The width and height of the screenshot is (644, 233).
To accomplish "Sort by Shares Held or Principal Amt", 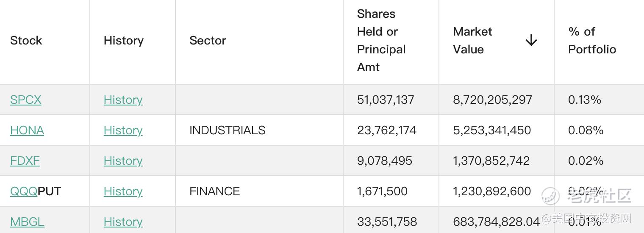I will click(x=381, y=41).
